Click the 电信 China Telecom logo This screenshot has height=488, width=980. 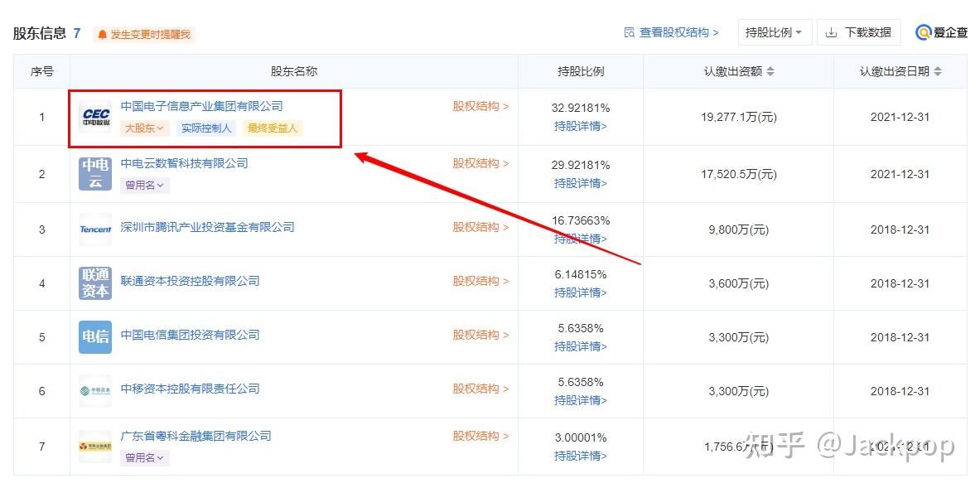click(x=94, y=336)
